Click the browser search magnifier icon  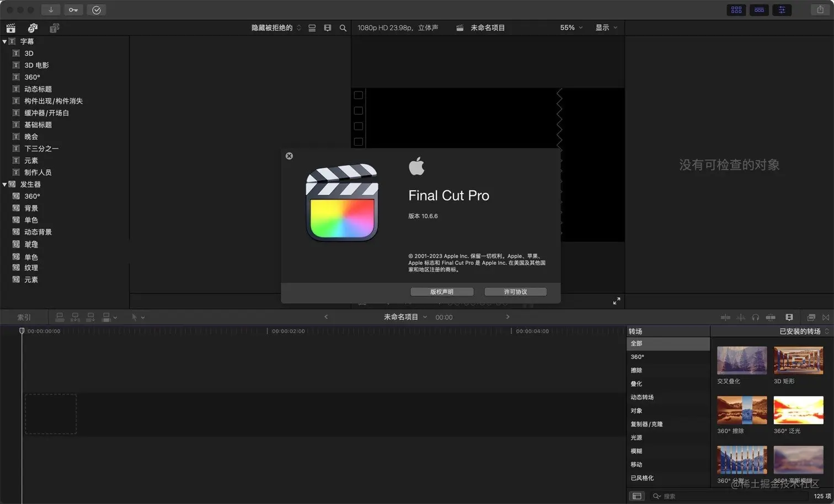343,28
